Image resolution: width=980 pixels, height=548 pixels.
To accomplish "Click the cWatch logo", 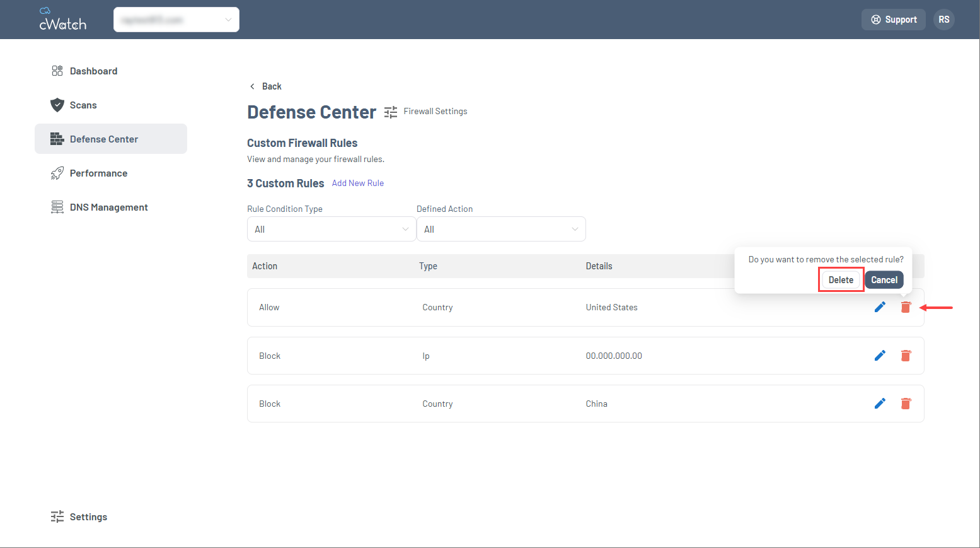I will click(62, 20).
